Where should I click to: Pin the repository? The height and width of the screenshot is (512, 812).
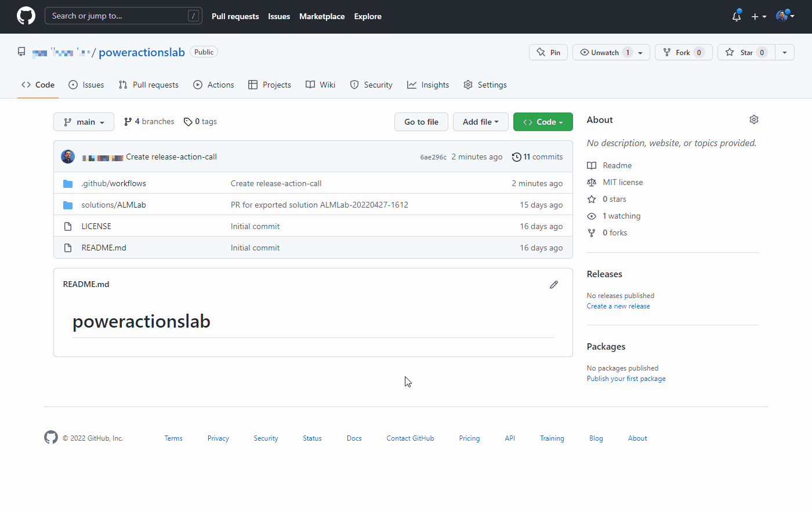tap(548, 52)
